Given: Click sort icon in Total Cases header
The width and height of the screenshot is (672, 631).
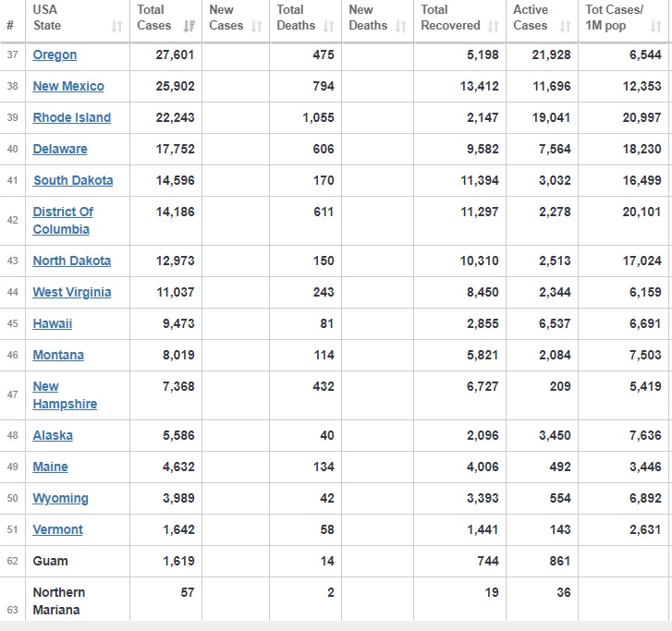Looking at the screenshot, I should 189,27.
